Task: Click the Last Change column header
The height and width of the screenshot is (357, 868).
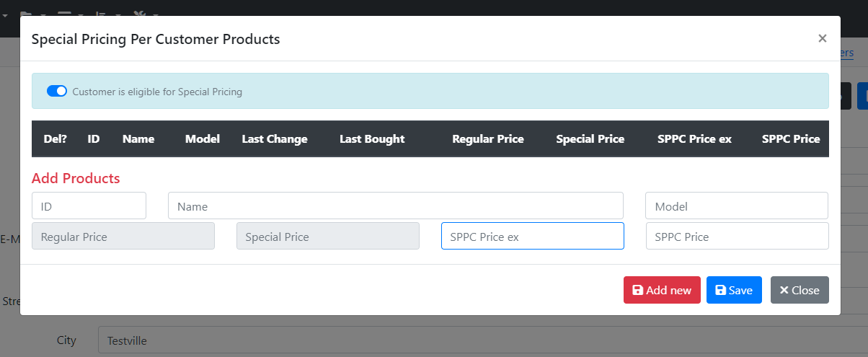Action: pos(275,138)
